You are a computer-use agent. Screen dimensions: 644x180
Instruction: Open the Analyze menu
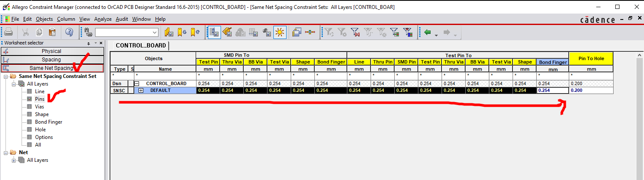(103, 19)
